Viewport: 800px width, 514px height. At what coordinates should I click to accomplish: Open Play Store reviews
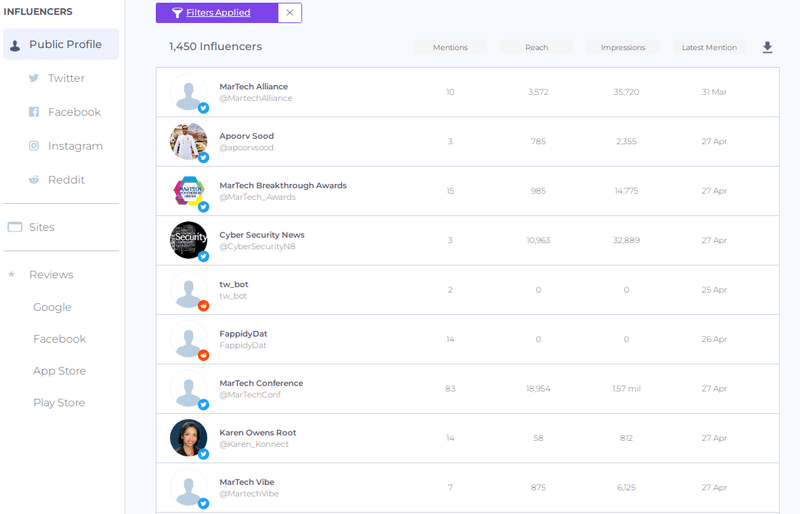pyautogui.click(x=59, y=403)
